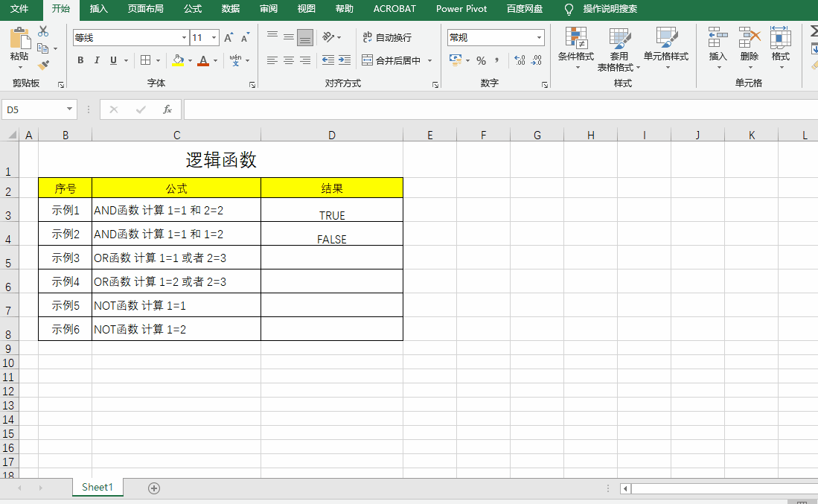Viewport: 818px width, 504px height.
Task: Open 条件格式 conditional formatting
Action: click(x=576, y=48)
